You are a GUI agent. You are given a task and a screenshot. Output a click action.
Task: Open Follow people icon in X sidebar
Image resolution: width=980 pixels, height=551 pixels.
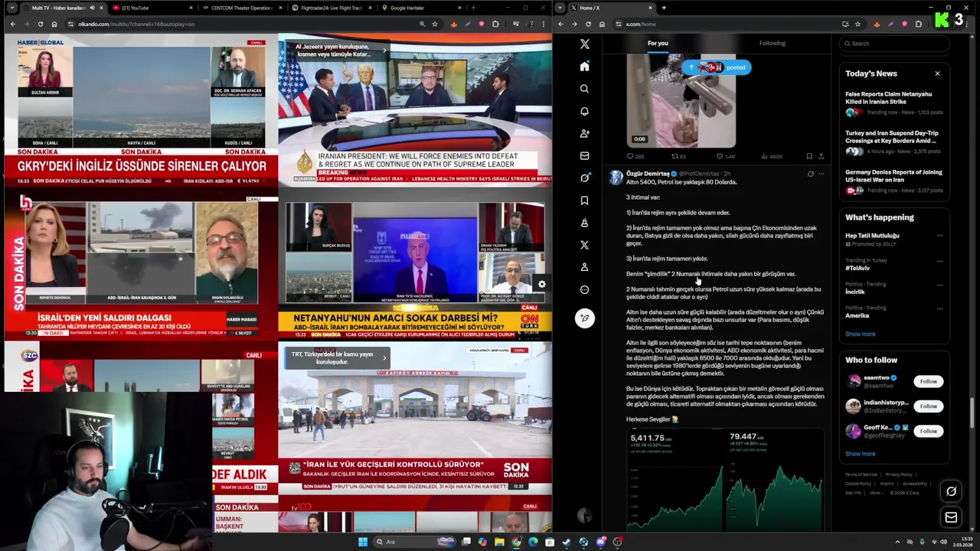coord(584,133)
